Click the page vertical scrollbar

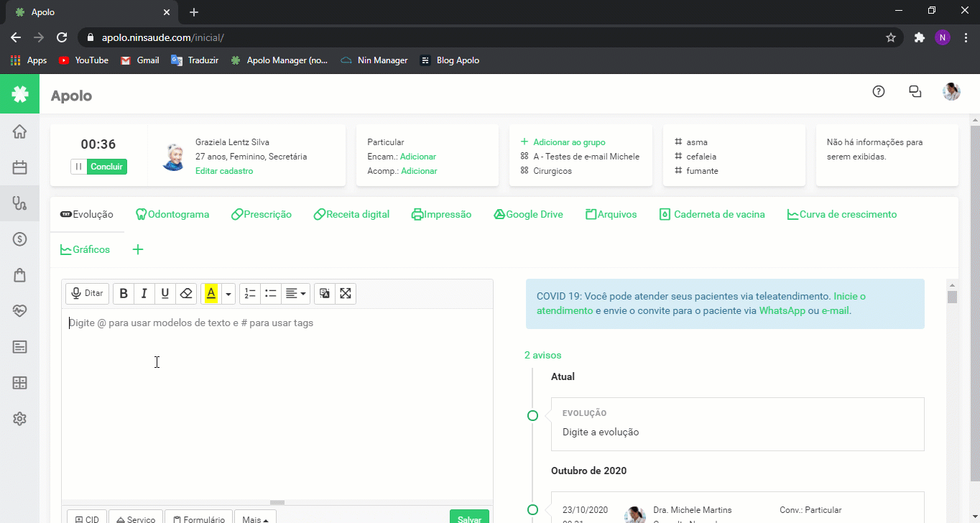click(975, 302)
